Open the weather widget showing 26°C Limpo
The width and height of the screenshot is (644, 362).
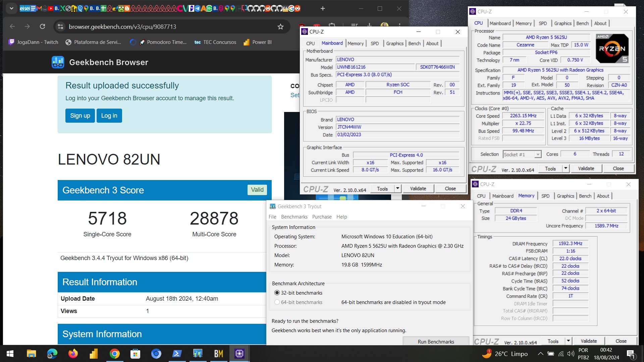tap(505, 354)
